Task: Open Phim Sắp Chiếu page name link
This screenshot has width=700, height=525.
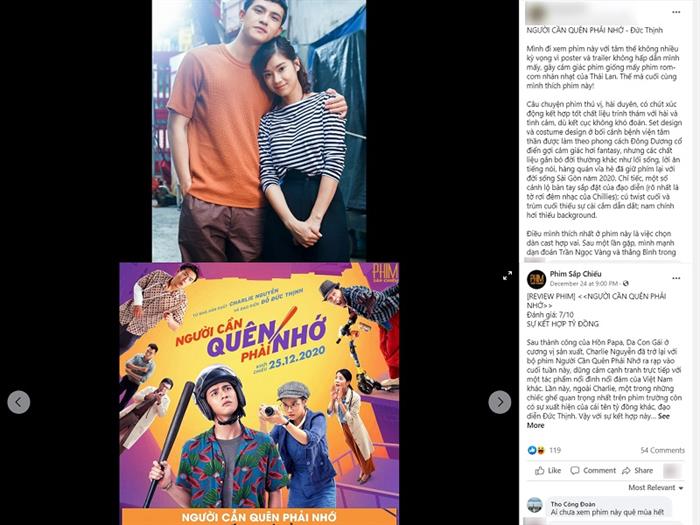Action: [575, 274]
